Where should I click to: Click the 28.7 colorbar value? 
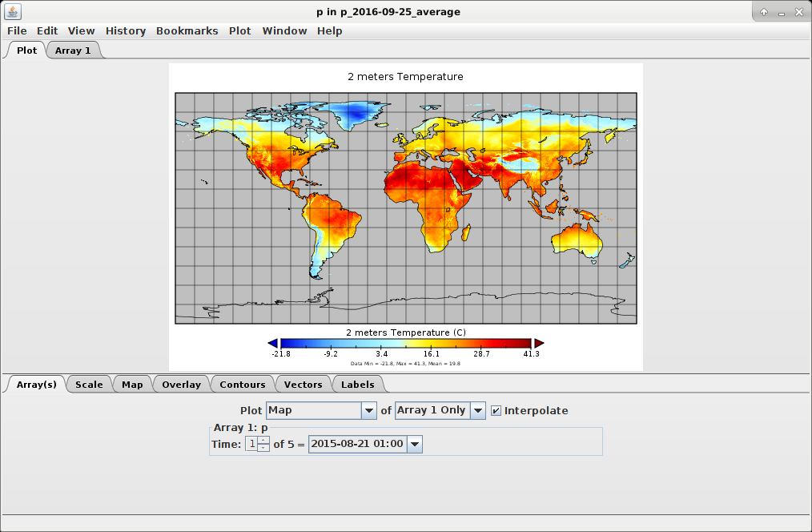pyautogui.click(x=481, y=354)
